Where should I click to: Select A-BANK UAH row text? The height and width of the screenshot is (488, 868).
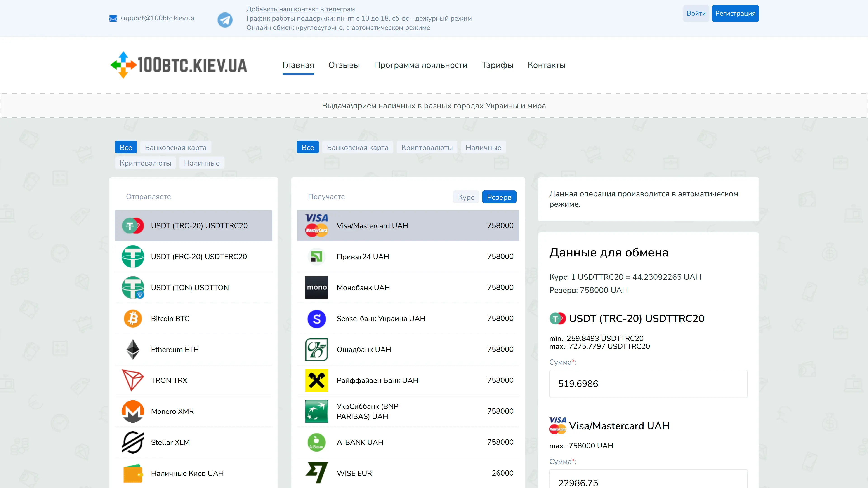click(360, 443)
